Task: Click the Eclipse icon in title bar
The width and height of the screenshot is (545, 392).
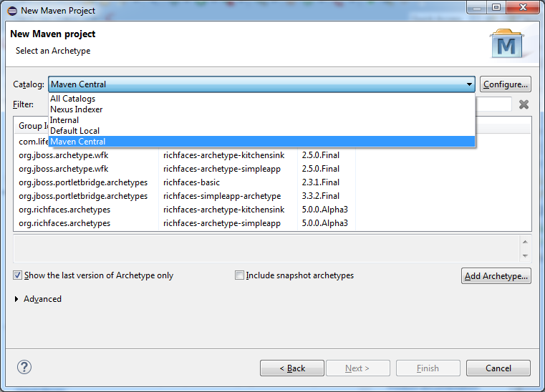Action: (11, 9)
